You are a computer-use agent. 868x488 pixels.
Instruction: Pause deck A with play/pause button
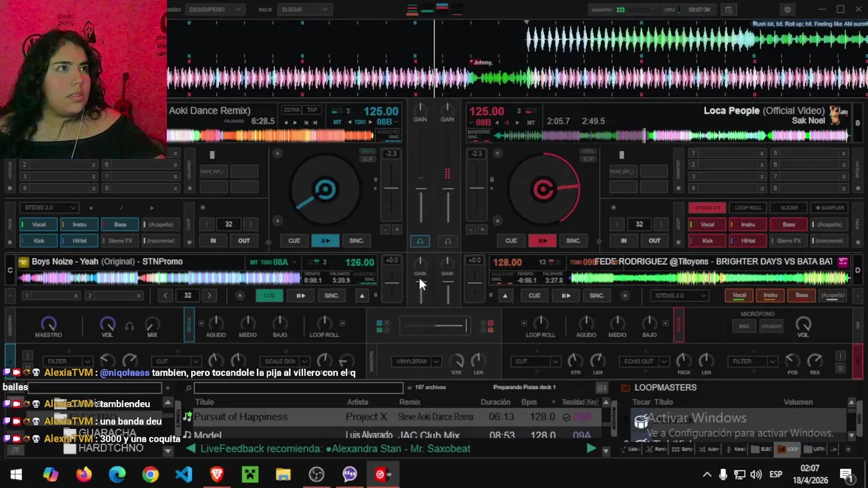coord(325,241)
